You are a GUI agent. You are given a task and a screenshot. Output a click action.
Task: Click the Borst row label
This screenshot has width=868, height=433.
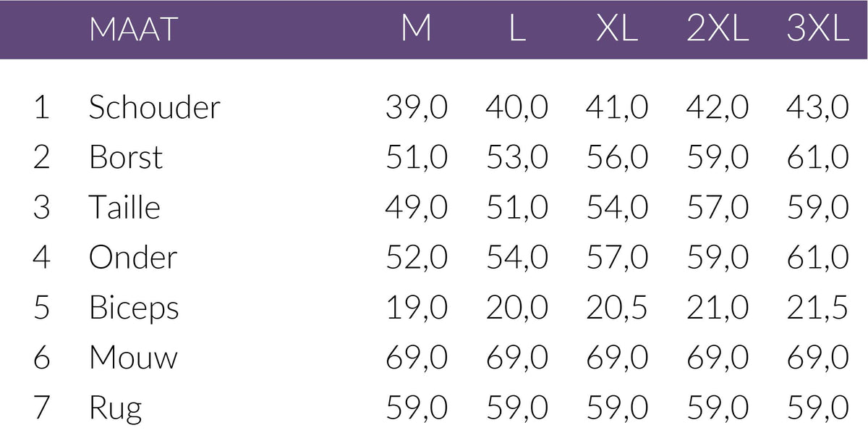[x=126, y=158]
